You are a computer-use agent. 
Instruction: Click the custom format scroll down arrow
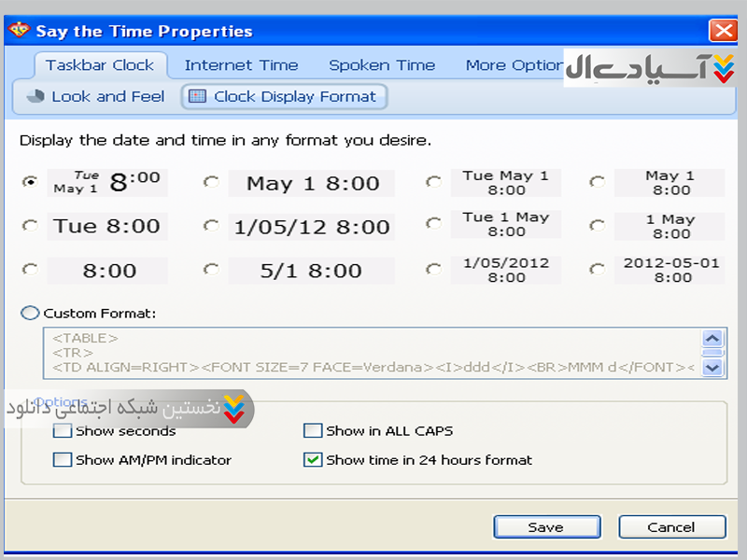click(713, 367)
